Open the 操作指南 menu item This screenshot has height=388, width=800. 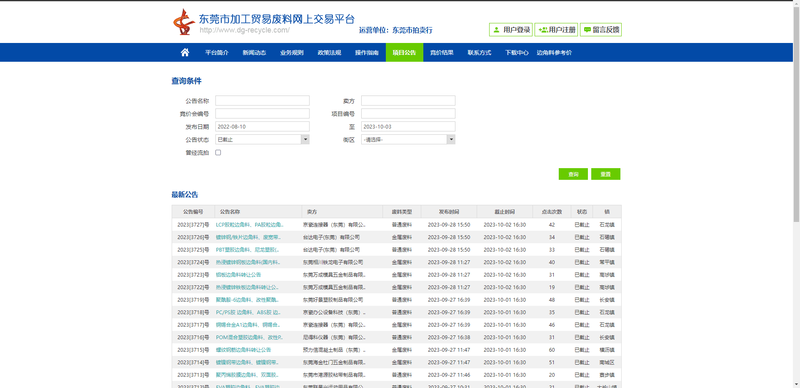click(x=367, y=53)
